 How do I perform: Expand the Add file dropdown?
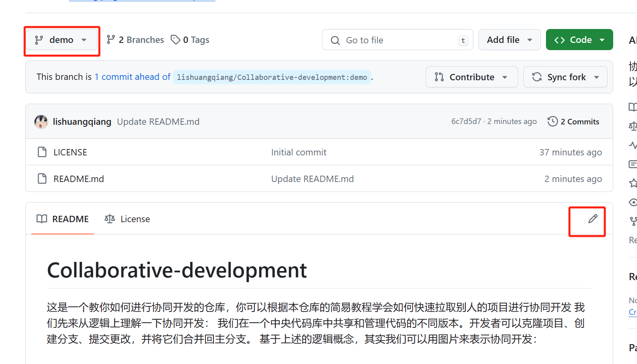click(509, 40)
